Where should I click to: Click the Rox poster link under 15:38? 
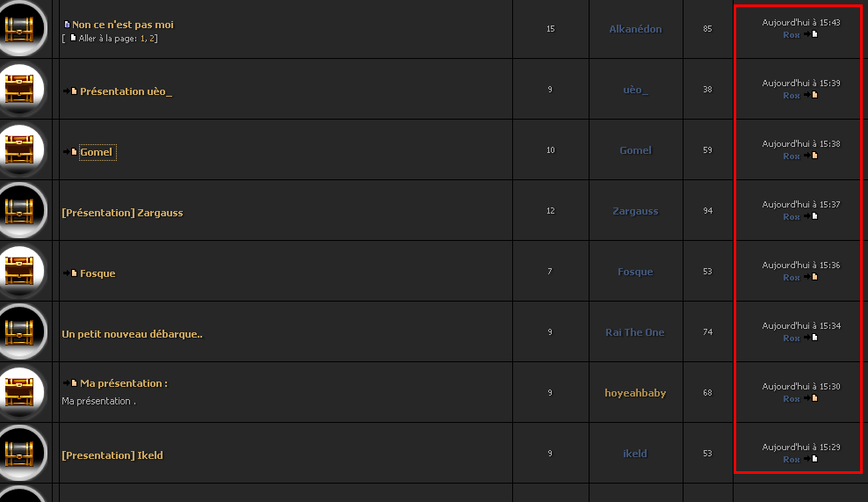[792, 156]
